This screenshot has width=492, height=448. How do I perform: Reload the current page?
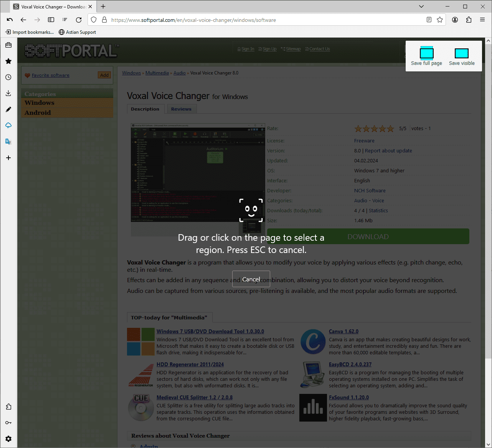(79, 20)
